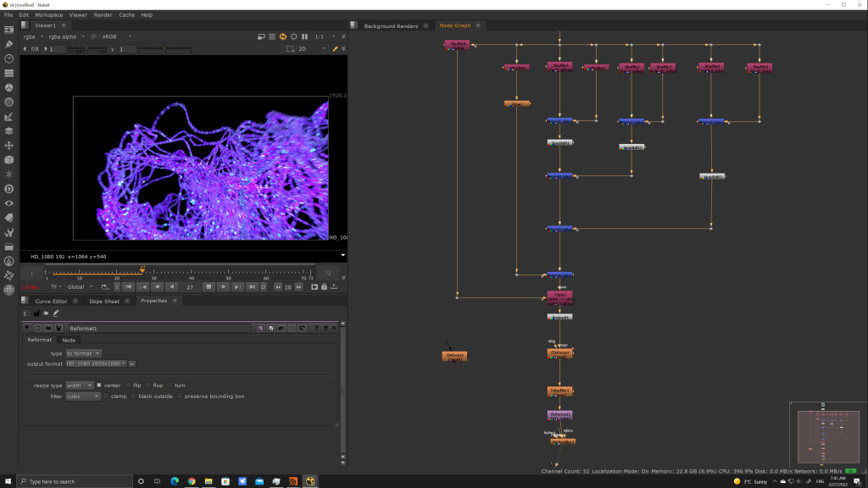
Task: Open the resize type width dropdown
Action: coord(80,385)
